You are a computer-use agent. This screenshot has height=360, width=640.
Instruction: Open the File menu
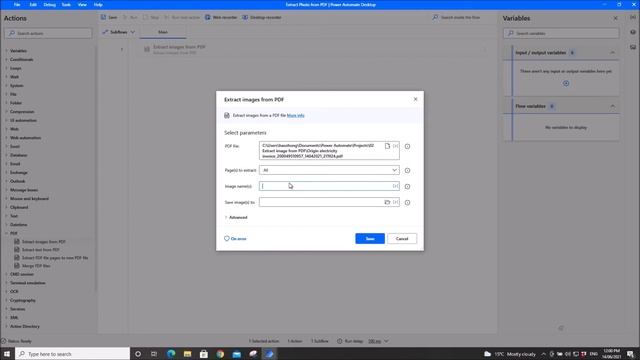[17, 4]
